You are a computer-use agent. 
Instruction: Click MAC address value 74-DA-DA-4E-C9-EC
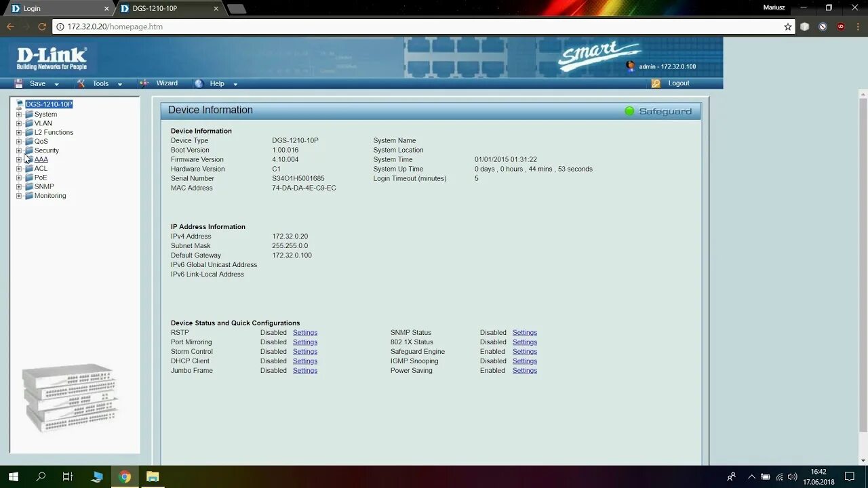(x=304, y=188)
